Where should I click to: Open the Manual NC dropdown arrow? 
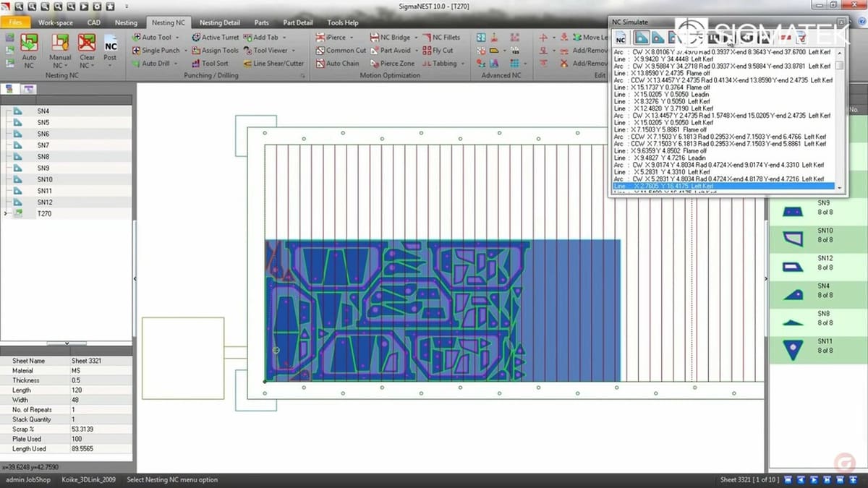67,66
